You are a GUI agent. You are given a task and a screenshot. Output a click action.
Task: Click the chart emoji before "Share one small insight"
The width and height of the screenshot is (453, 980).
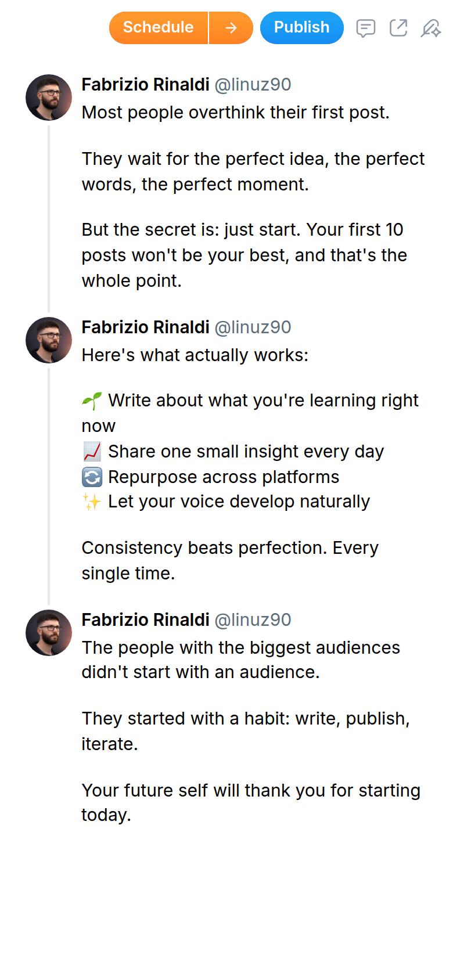point(92,452)
